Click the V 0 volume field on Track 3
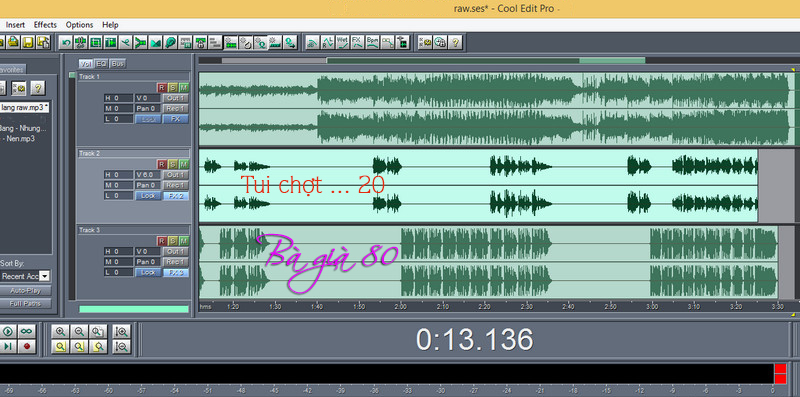Screen dimensions: 800x397 click(148, 252)
